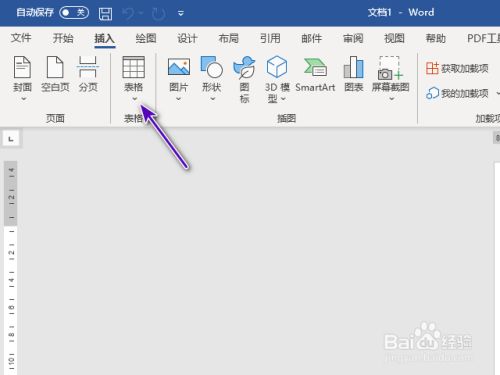
Task: Switch to the Design (设计) tab
Action: coord(187,38)
